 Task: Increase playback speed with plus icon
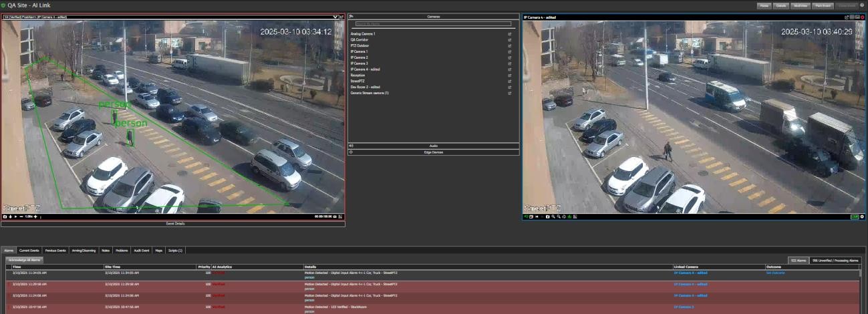[35, 217]
